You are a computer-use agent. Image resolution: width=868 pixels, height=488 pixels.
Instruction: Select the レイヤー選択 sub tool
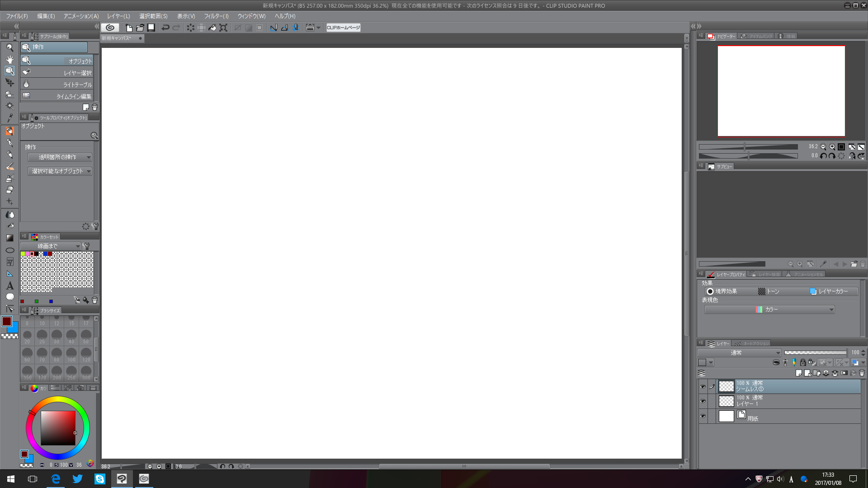57,73
